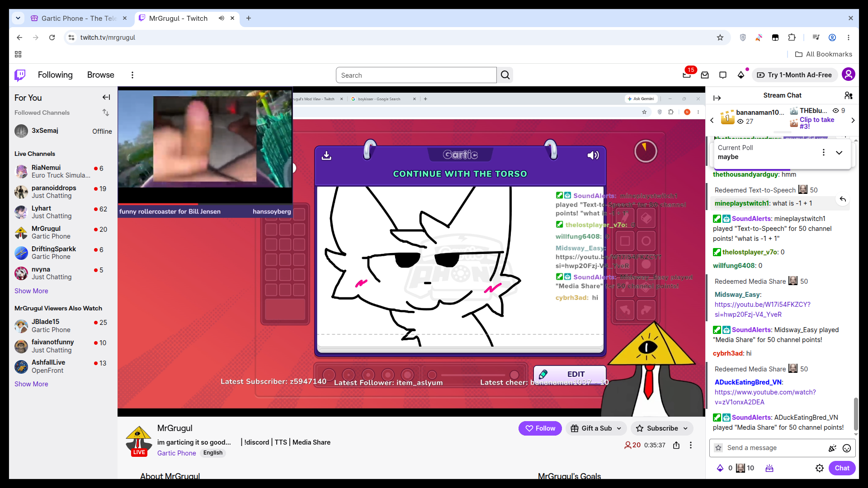The width and height of the screenshot is (868, 488).
Task: Open JBlade15's channel in sidebar
Action: click(x=63, y=326)
